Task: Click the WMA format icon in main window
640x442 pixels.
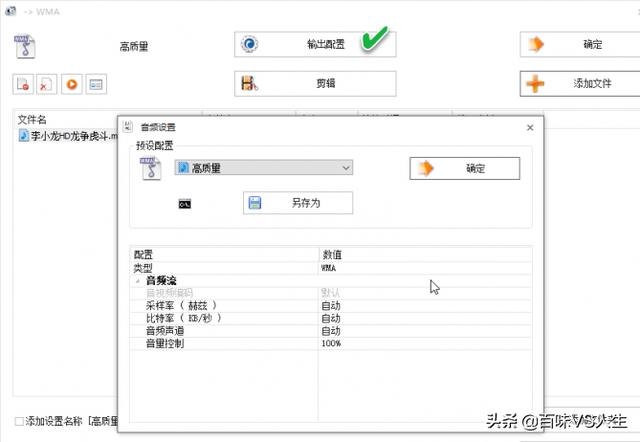Action: click(x=24, y=46)
